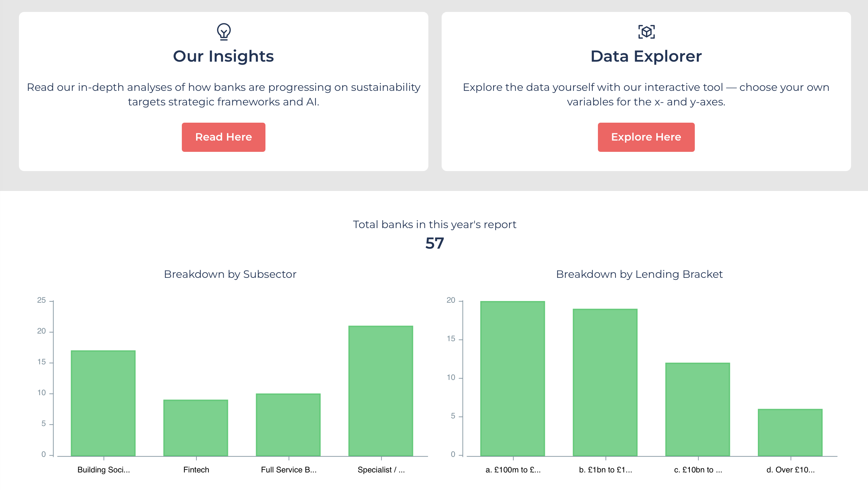Click the Our Insights heading
This screenshot has height=490, width=868.
[223, 56]
